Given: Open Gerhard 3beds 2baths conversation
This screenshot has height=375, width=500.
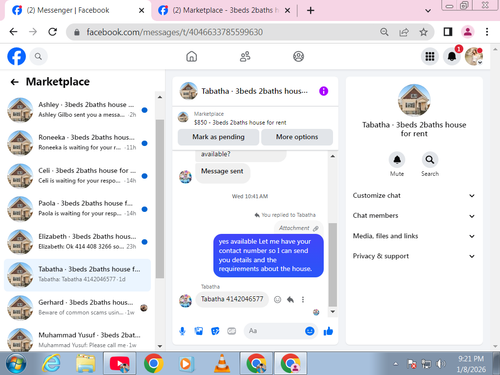Looking at the screenshot, I should pos(77,308).
